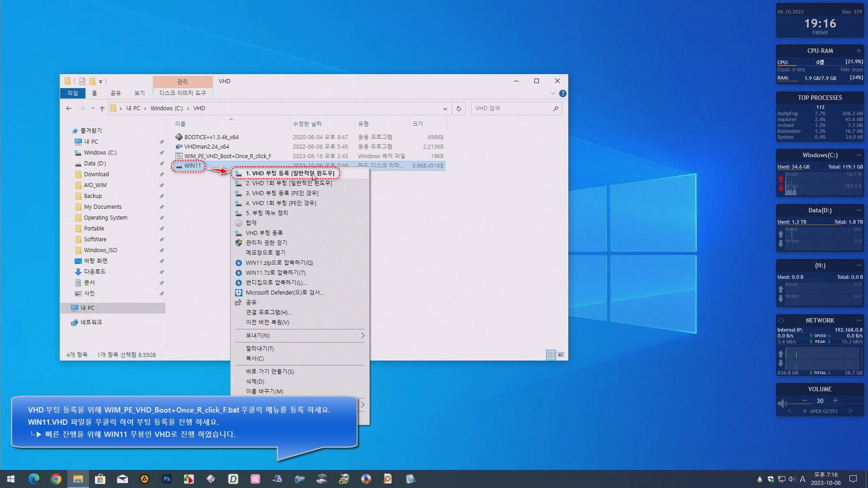Select next audio device arrow in VOLUME widget

point(850,411)
